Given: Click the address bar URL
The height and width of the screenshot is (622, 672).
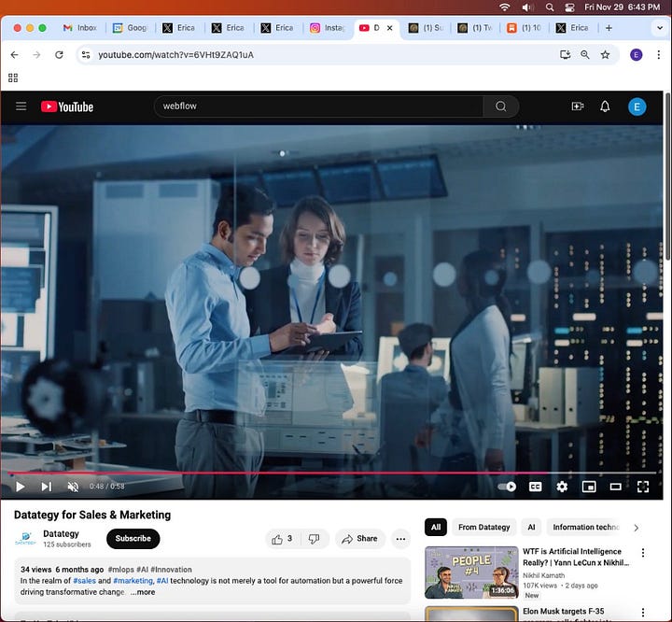Looking at the screenshot, I should (x=175, y=55).
